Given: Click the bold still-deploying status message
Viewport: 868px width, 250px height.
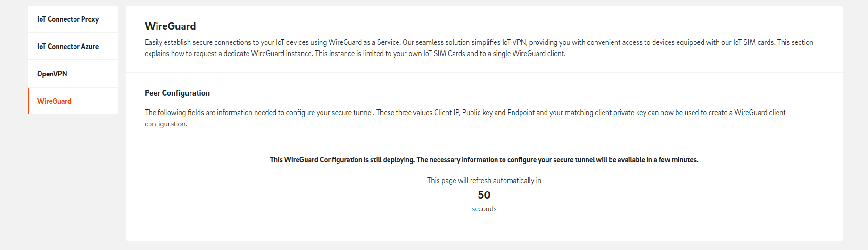Looking at the screenshot, I should pos(484,160).
